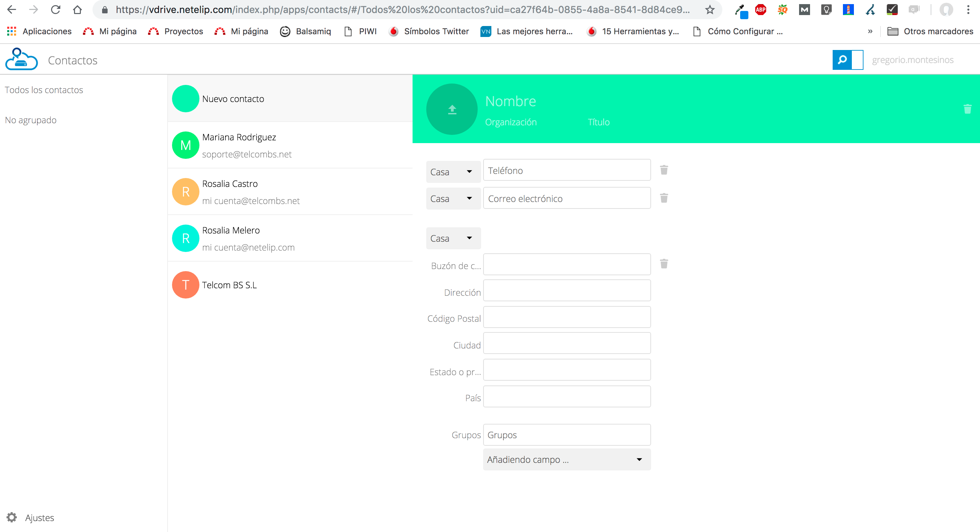Open Aplicaciones apps grid icon
980x532 pixels.
pyautogui.click(x=11, y=31)
